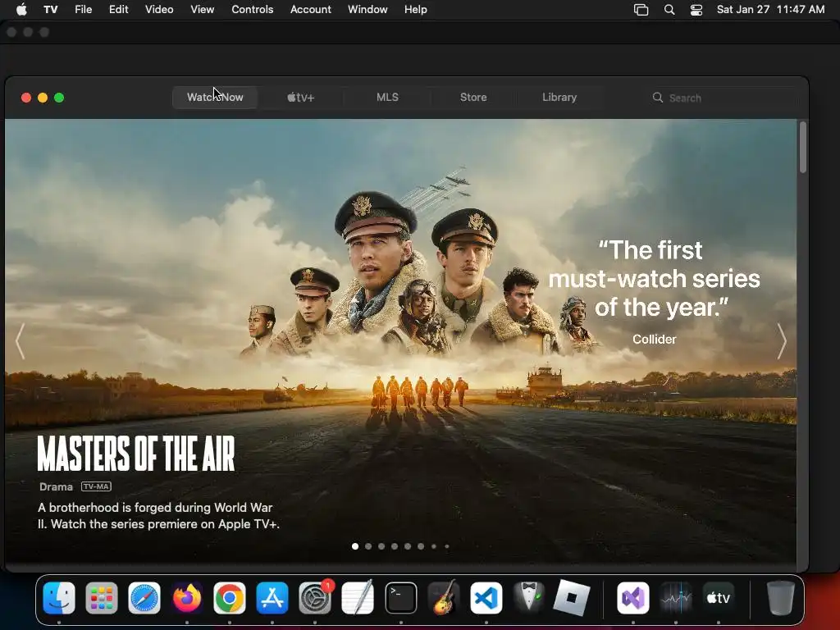Switch to the MLS tab
840x630 pixels.
387,98
